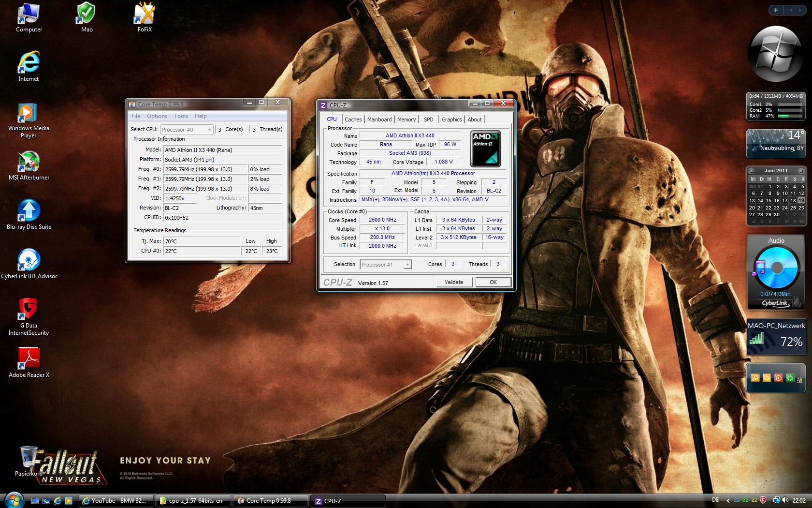Open the File menu in Core Temp

click(136, 116)
